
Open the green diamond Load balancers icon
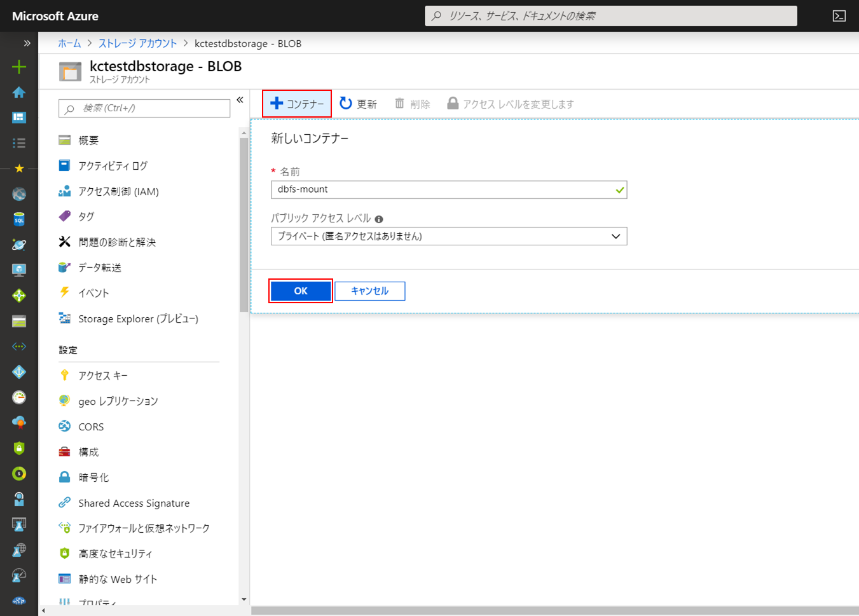coord(19,296)
